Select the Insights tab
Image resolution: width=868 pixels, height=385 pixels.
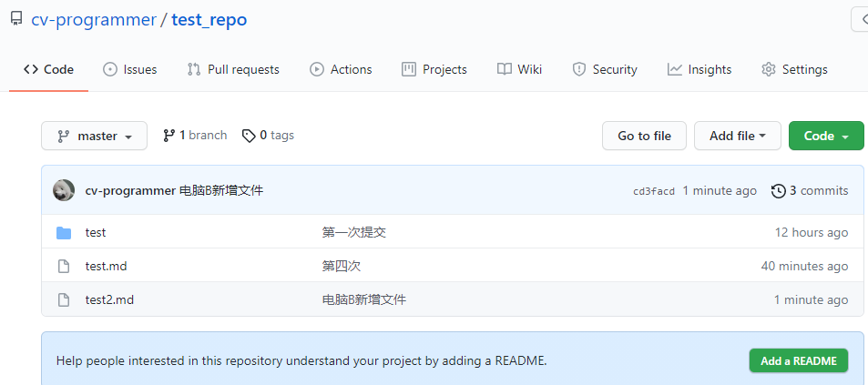(700, 69)
